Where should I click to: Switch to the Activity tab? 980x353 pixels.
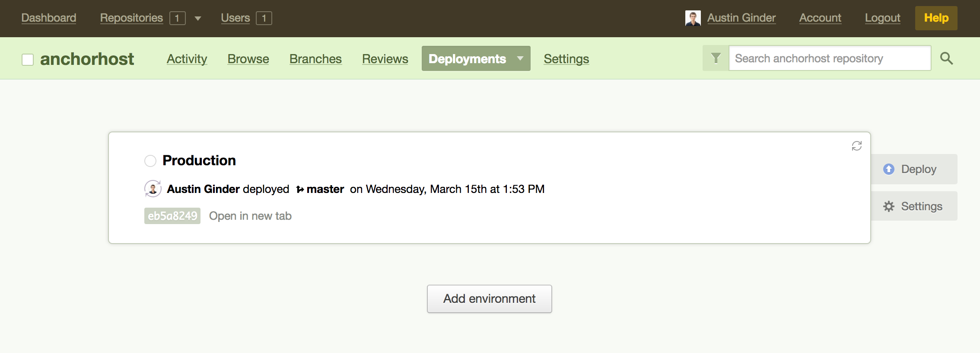point(187,59)
